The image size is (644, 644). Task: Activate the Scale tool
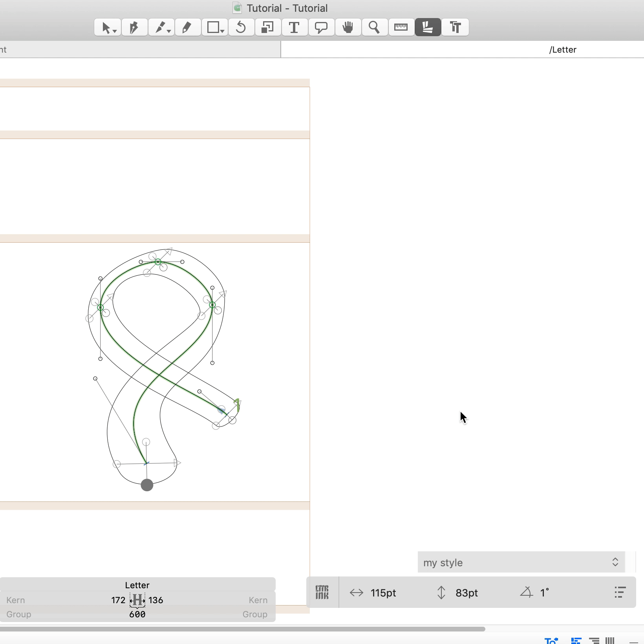(268, 27)
